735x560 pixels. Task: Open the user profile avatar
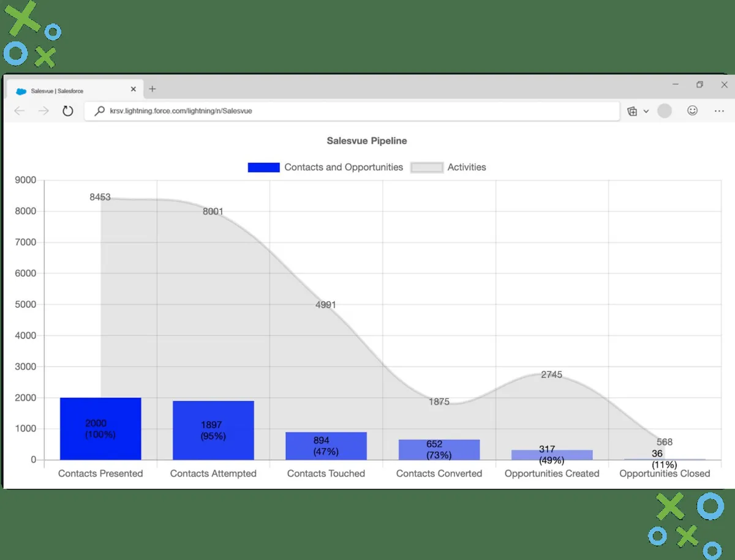(665, 111)
